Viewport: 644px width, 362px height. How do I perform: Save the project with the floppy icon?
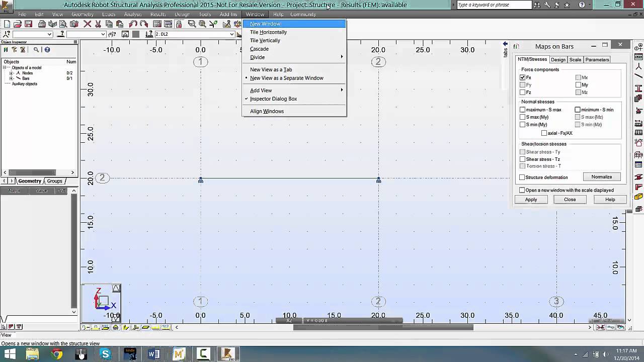[28, 24]
